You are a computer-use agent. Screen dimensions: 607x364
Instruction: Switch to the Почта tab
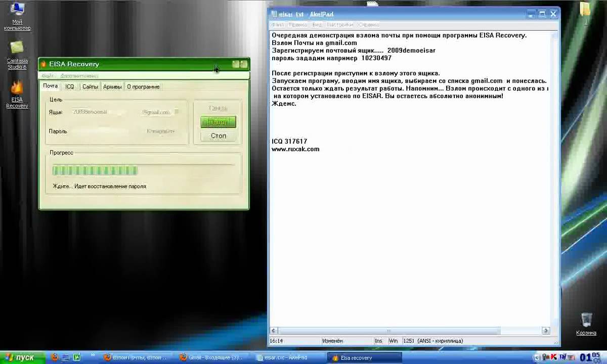pyautogui.click(x=50, y=86)
